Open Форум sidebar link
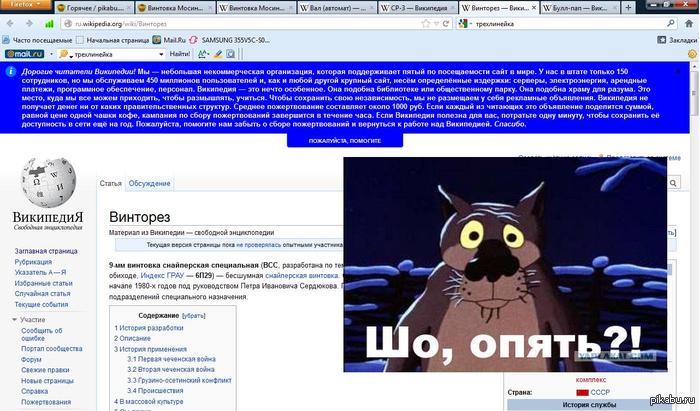This screenshot has height=411, width=700. 31,359
